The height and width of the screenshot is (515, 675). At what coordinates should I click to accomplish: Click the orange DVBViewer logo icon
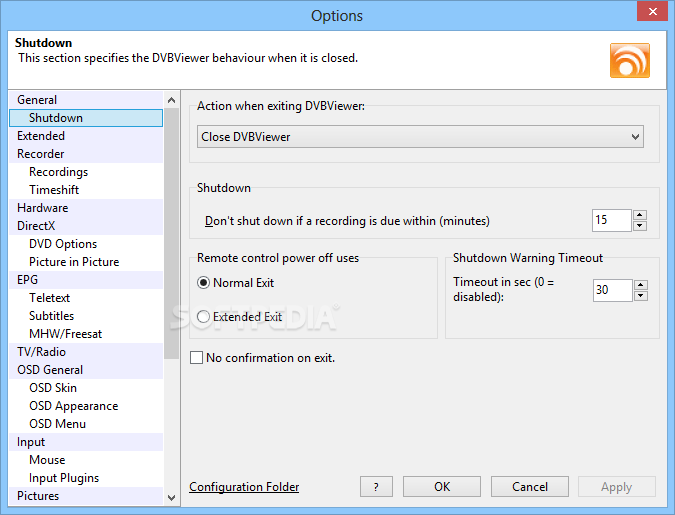click(x=629, y=60)
